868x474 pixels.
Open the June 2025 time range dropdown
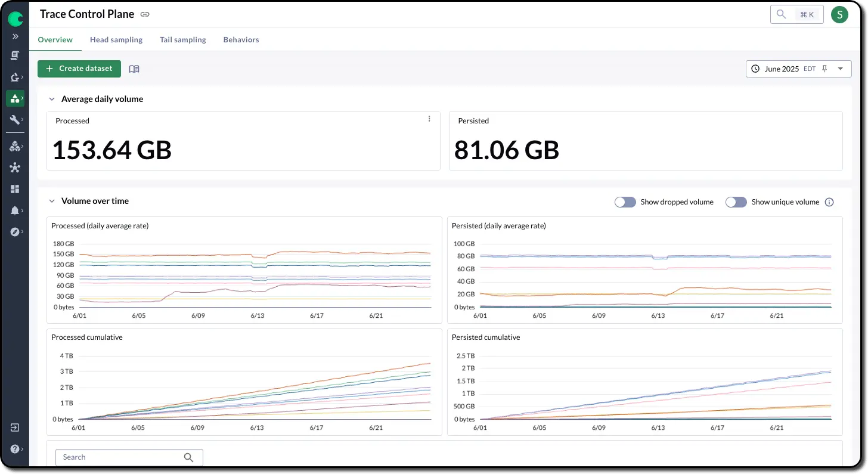[x=840, y=69]
